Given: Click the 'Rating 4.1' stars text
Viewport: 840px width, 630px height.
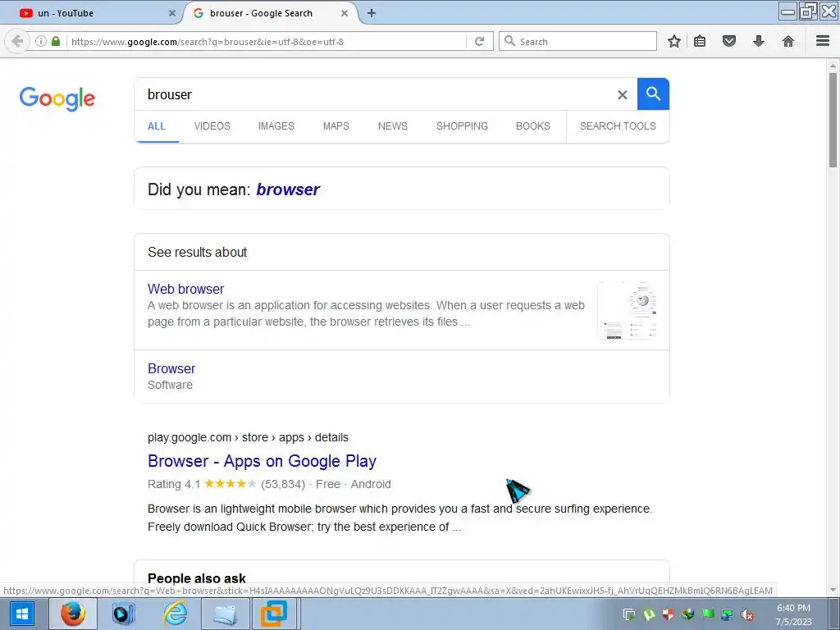Looking at the screenshot, I should (x=202, y=484).
